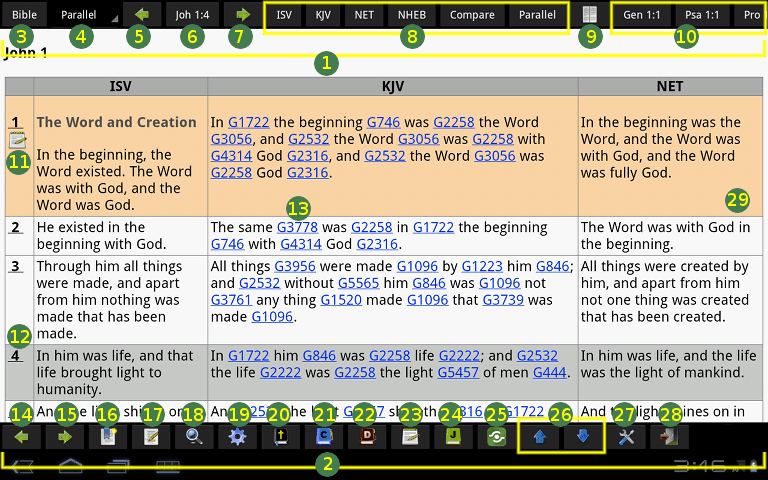Switch to the KJV translation tab
Screen dimensions: 768x480
tap(323, 15)
